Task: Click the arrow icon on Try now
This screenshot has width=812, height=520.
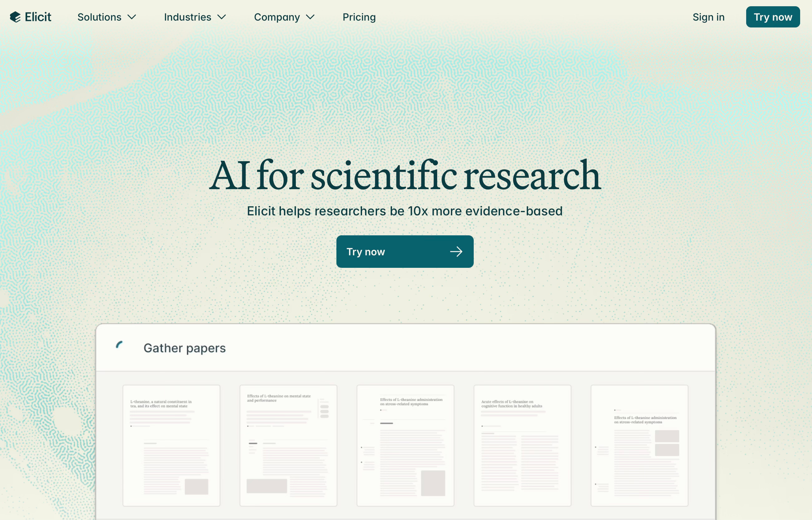Action: (x=456, y=252)
